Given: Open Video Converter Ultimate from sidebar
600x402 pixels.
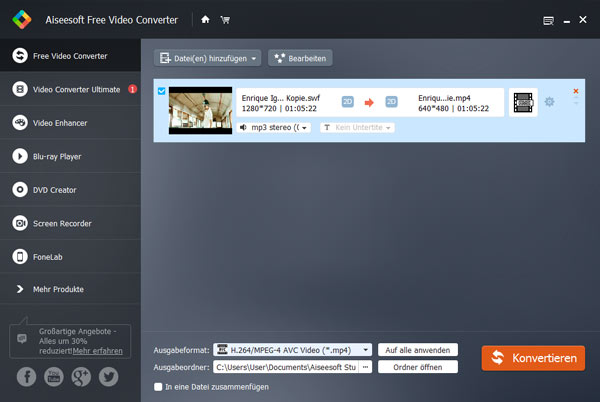Looking at the screenshot, I should click(x=70, y=89).
